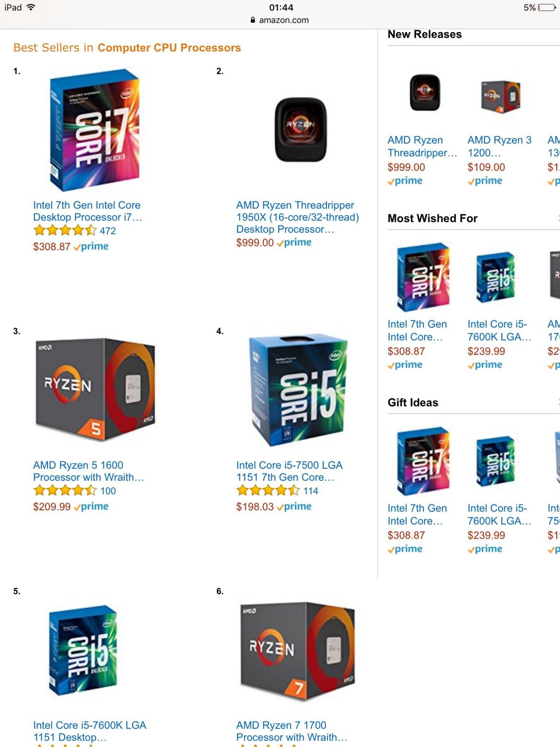Open AMD Ryzen Threadripper 1950X title link
Viewport: 560px width, 747px height.
pos(298,217)
